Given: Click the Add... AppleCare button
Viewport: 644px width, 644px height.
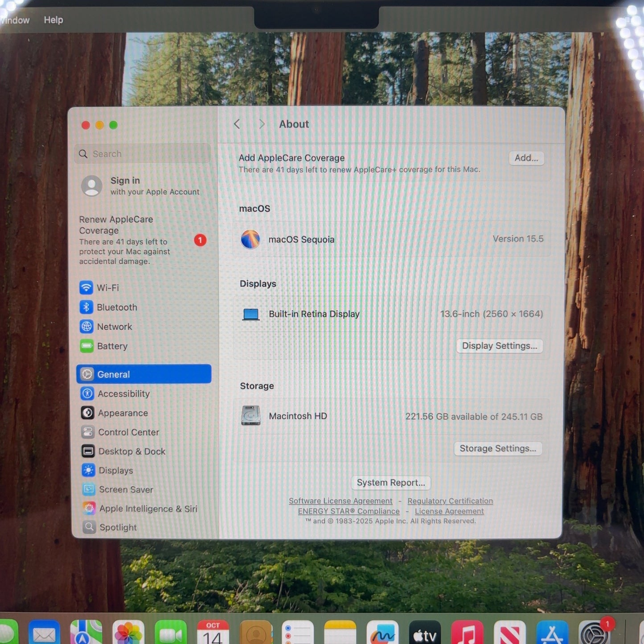Looking at the screenshot, I should pos(526,158).
